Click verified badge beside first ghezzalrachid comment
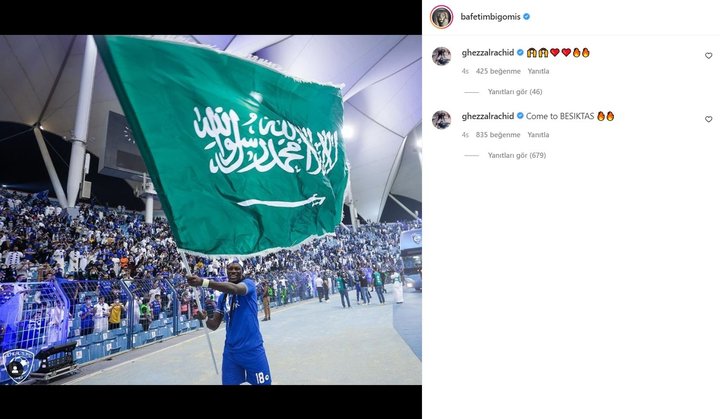Image resolution: width=720 pixels, height=419 pixels. [x=520, y=52]
